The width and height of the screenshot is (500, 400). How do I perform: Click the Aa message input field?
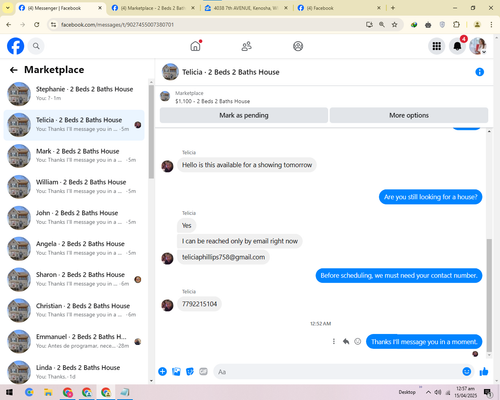337,372
